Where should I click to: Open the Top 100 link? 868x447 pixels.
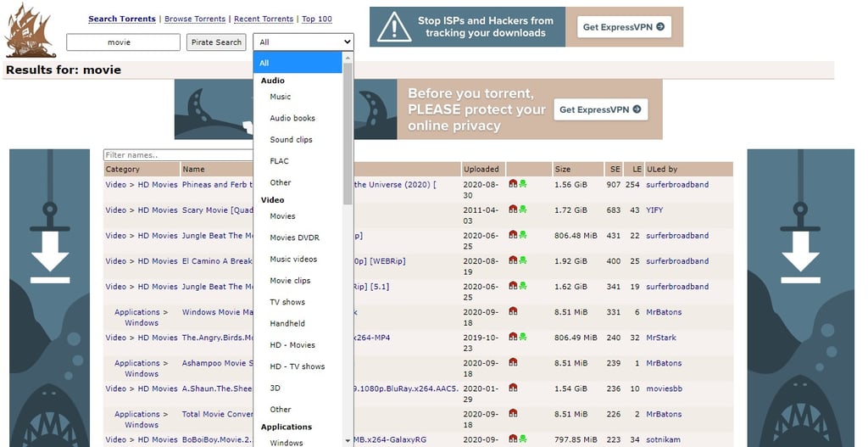click(317, 19)
